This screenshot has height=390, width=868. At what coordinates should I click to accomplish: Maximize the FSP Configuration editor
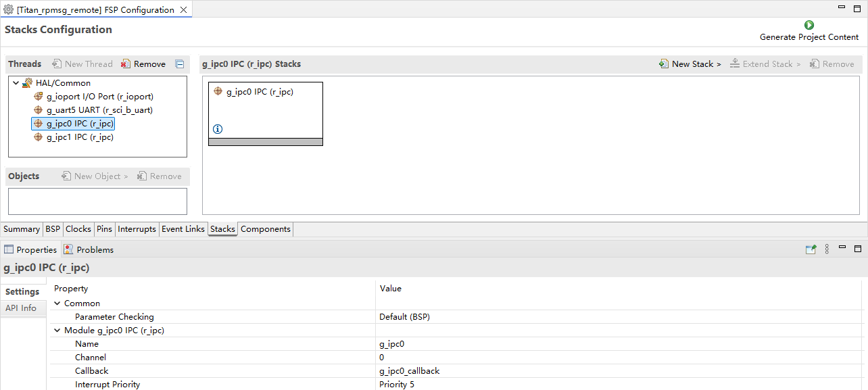[857, 8]
